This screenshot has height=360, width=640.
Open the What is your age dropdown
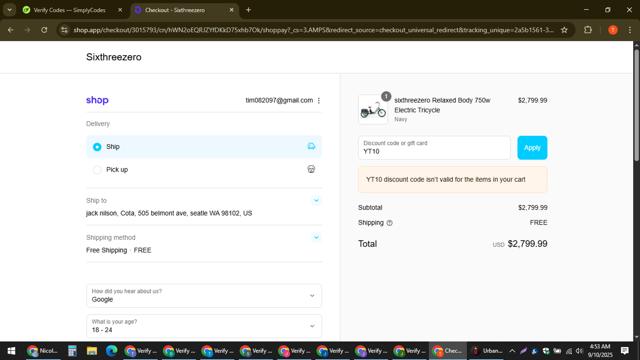click(x=204, y=326)
